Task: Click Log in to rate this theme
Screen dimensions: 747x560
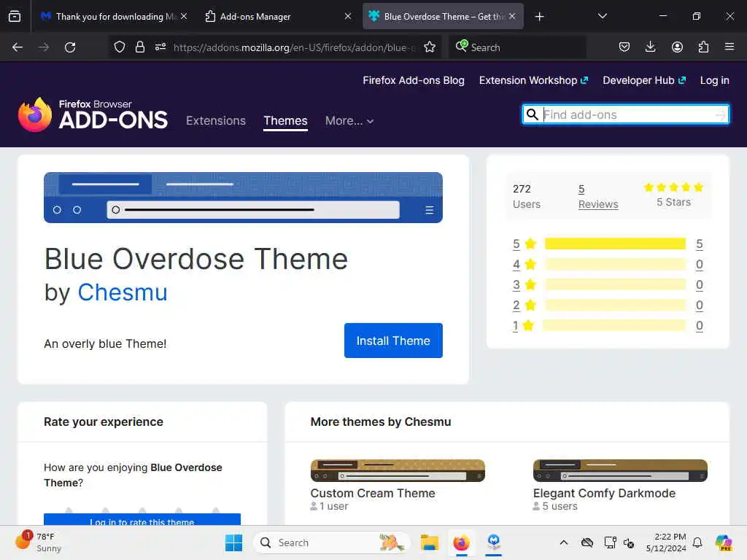Action: tap(142, 519)
